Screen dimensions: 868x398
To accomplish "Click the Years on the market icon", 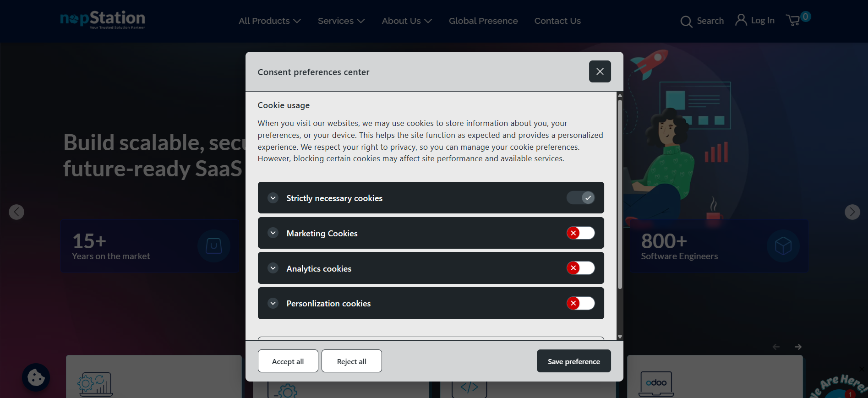I will 214,246.
